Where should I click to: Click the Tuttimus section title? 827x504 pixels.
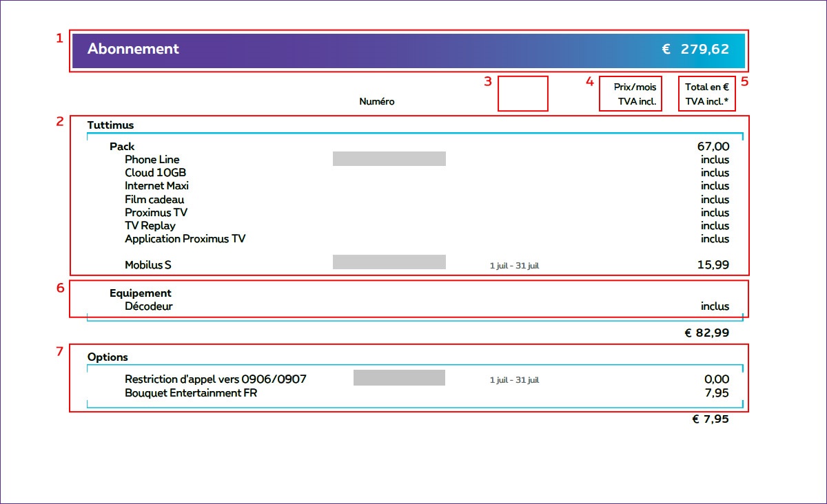coord(110,125)
